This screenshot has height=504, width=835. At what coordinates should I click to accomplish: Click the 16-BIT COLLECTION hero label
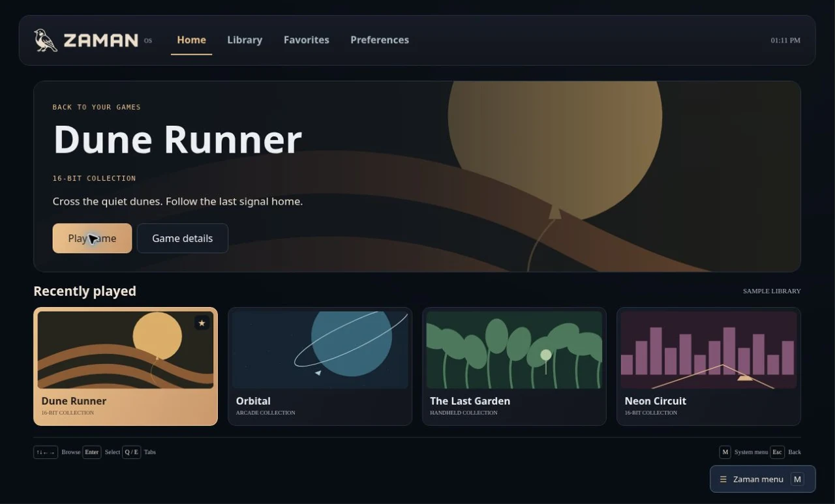point(95,178)
